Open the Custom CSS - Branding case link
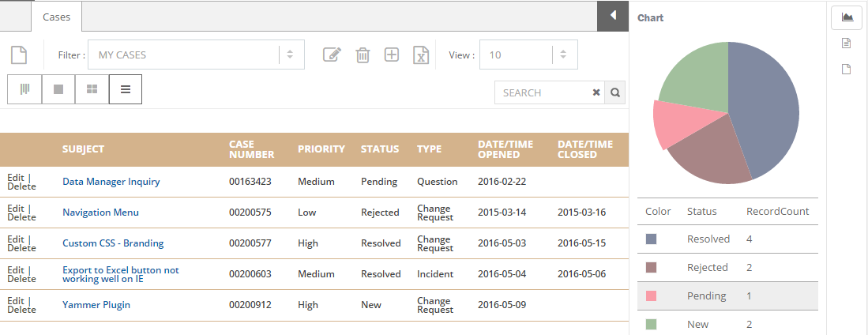The height and width of the screenshot is (335, 868). pyautogui.click(x=113, y=243)
